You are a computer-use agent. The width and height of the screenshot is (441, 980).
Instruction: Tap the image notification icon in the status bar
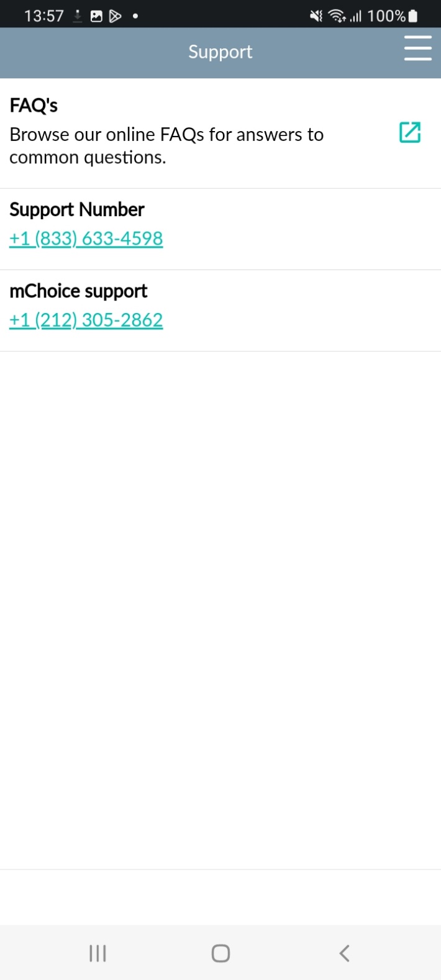[96, 16]
